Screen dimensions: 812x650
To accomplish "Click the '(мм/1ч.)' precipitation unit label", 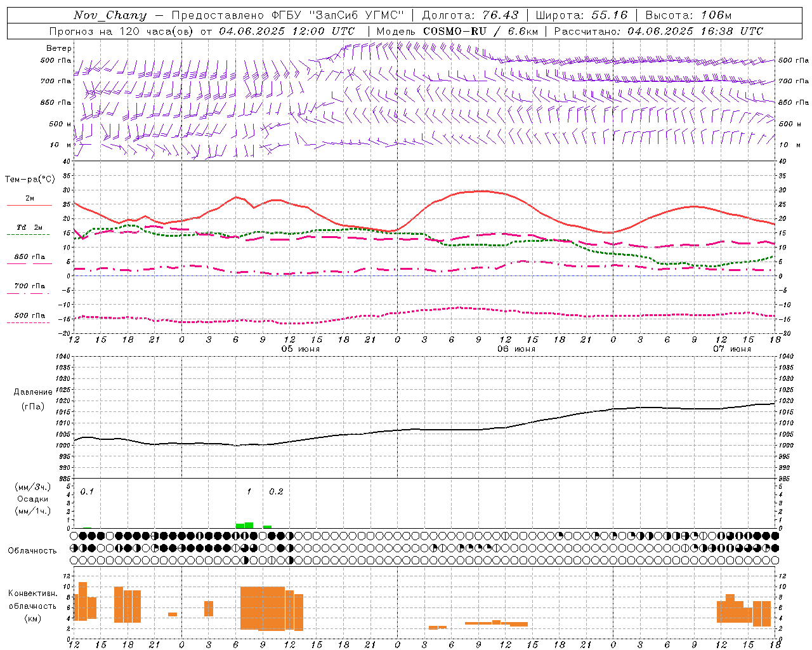I will coord(32,511).
